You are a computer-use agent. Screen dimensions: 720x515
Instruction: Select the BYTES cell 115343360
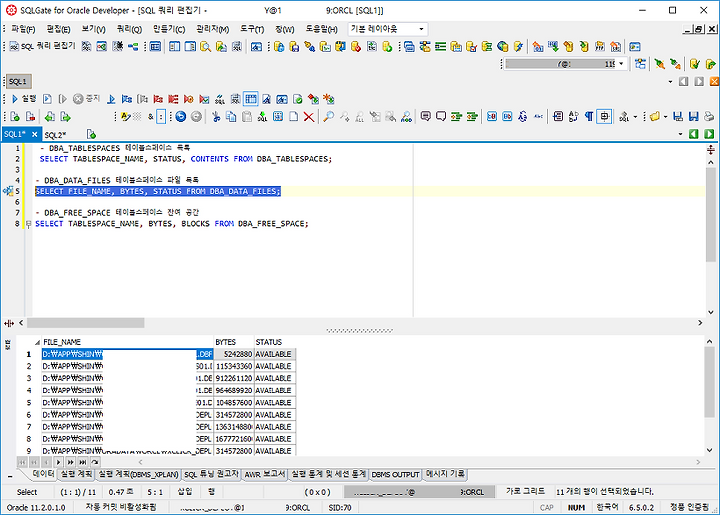click(234, 366)
